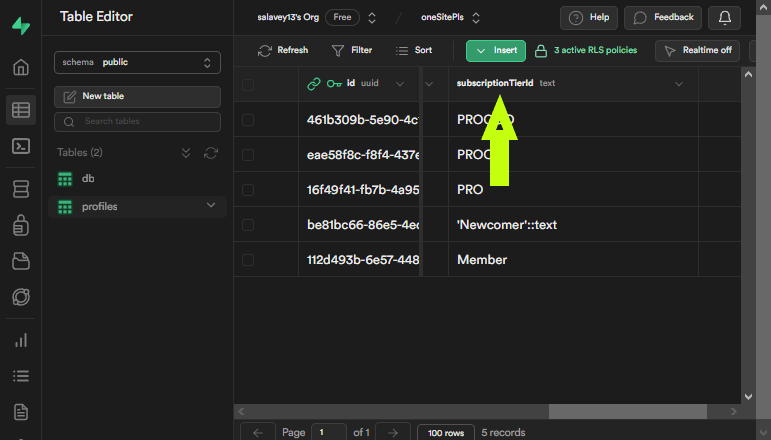This screenshot has width=771, height=440.
Task: Select the db table in list
Action: [88, 179]
